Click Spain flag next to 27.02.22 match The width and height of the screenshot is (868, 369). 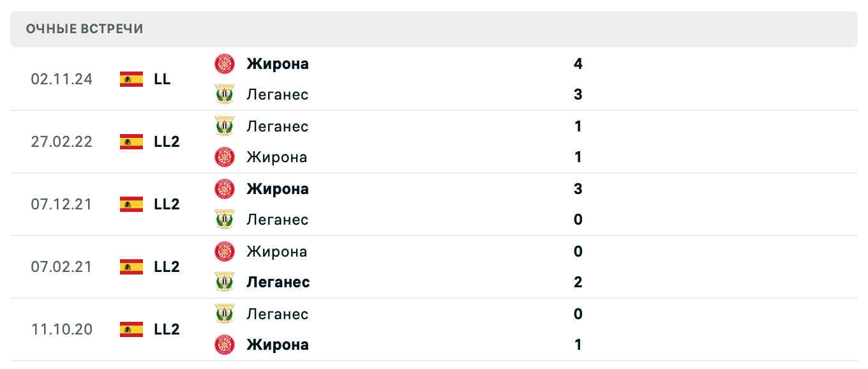(x=131, y=142)
